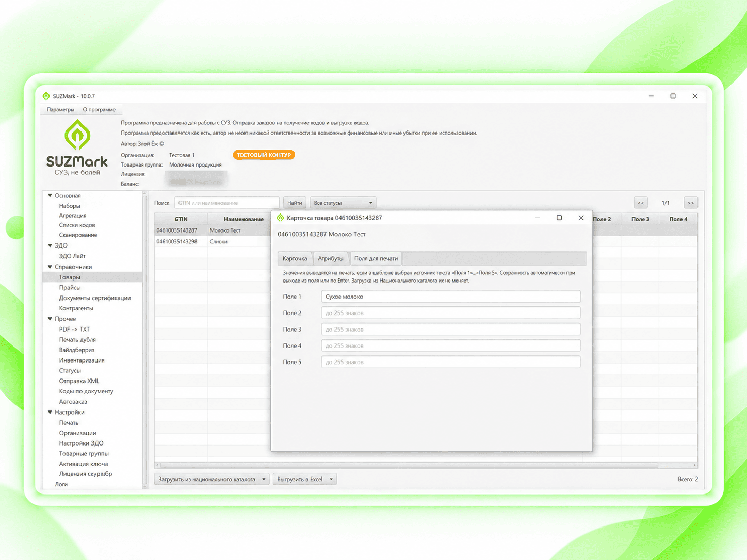Open Наборы in the sidebar
747x560 pixels.
pyautogui.click(x=70, y=206)
